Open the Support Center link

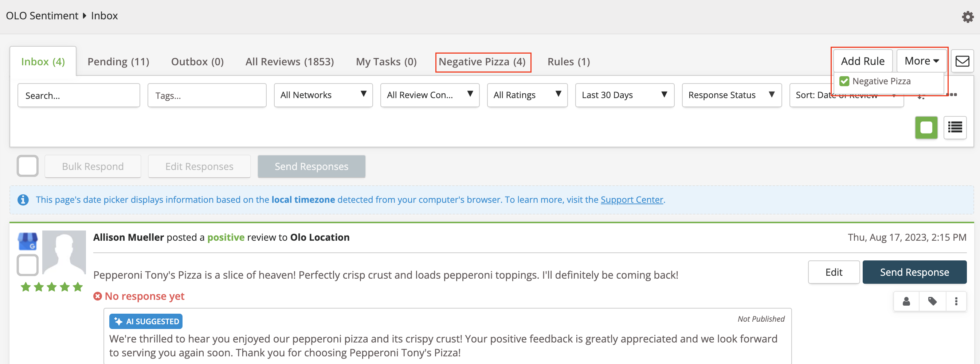[631, 200]
